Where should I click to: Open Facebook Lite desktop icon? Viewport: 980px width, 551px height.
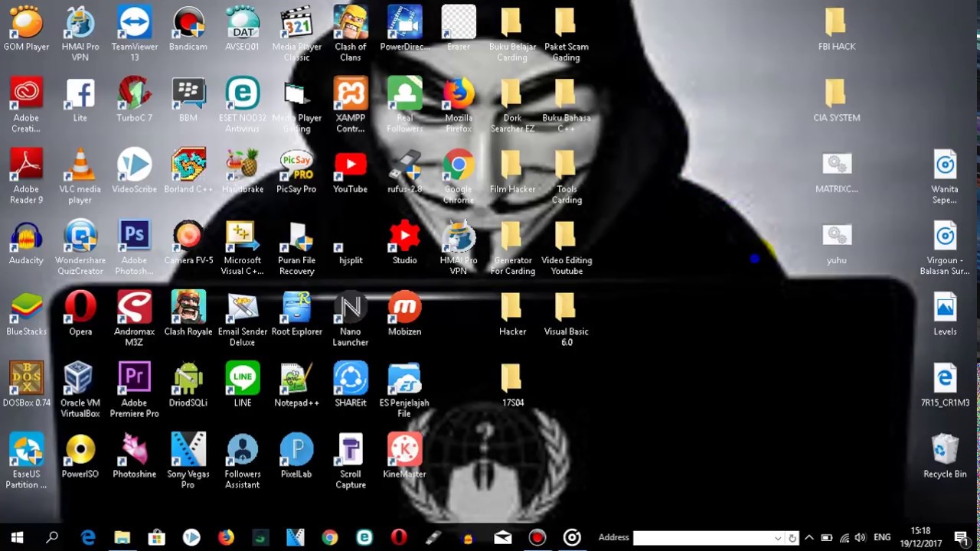[80, 99]
